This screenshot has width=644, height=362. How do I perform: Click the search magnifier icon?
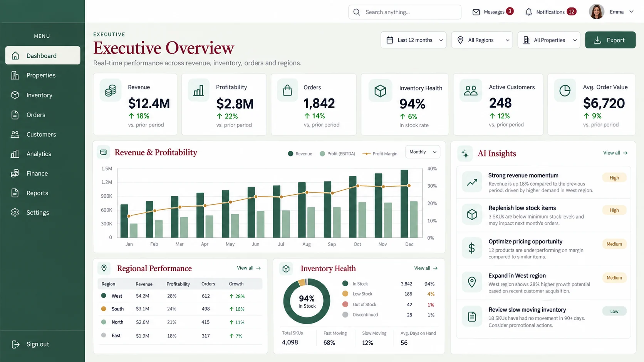357,12
